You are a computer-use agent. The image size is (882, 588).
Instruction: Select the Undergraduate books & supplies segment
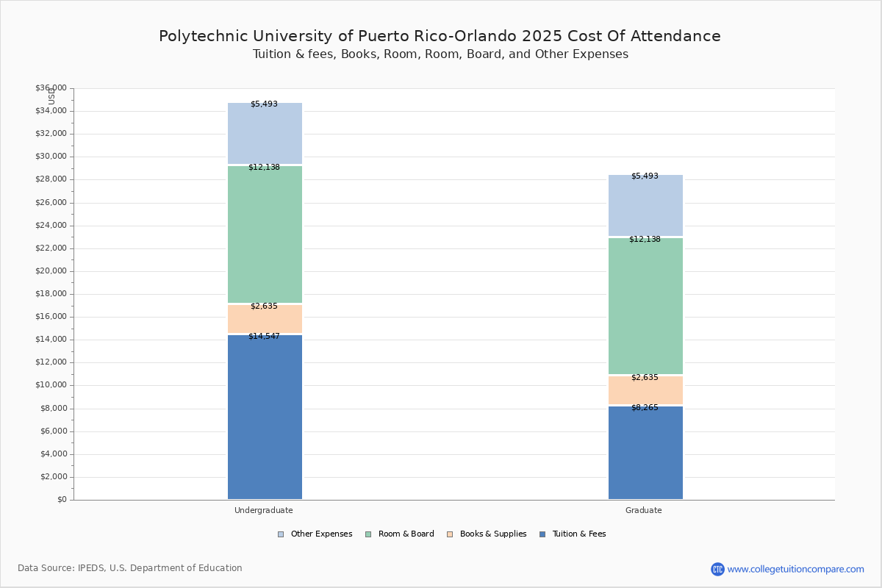click(x=265, y=320)
